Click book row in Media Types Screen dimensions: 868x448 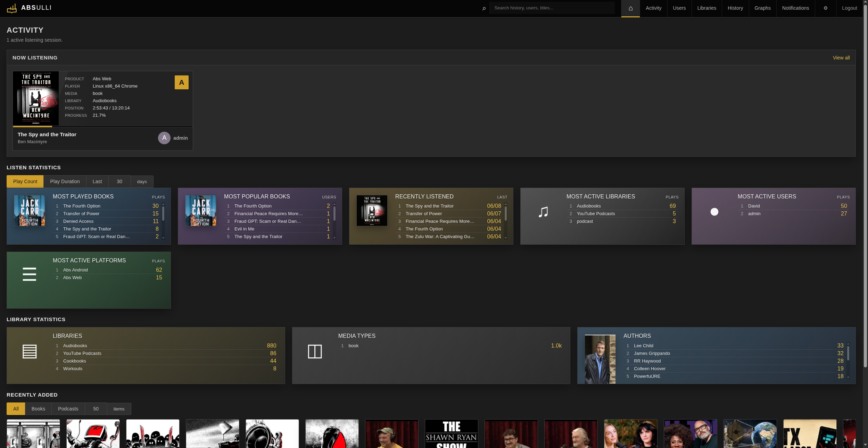coord(451,346)
